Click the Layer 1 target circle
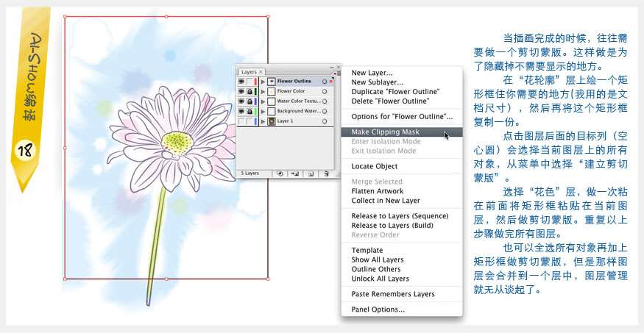Screen dimensions: 644x333 click(x=325, y=121)
